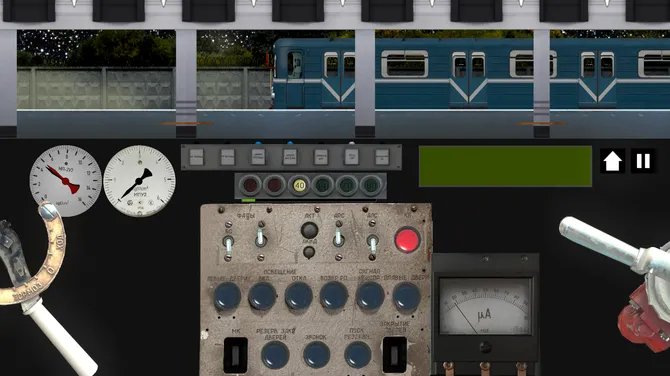Click the green display screen
Viewport: 670px width, 376px height.
[x=505, y=166]
